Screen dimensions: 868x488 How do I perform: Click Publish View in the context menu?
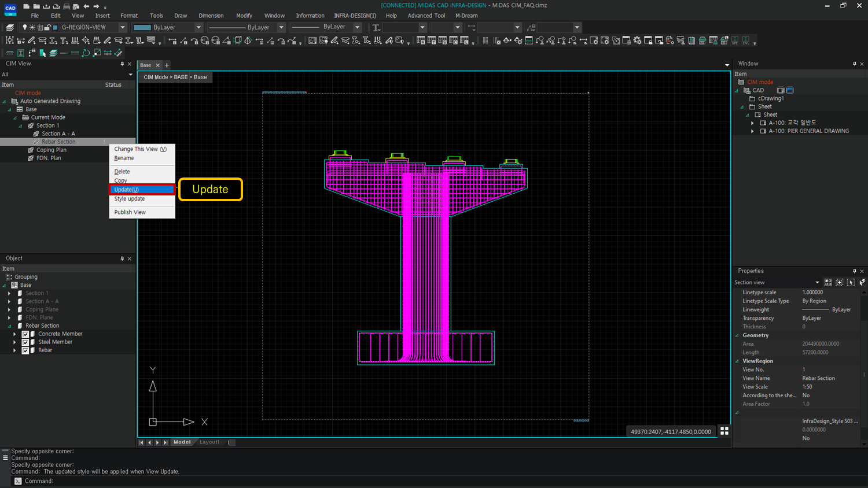[x=130, y=212]
